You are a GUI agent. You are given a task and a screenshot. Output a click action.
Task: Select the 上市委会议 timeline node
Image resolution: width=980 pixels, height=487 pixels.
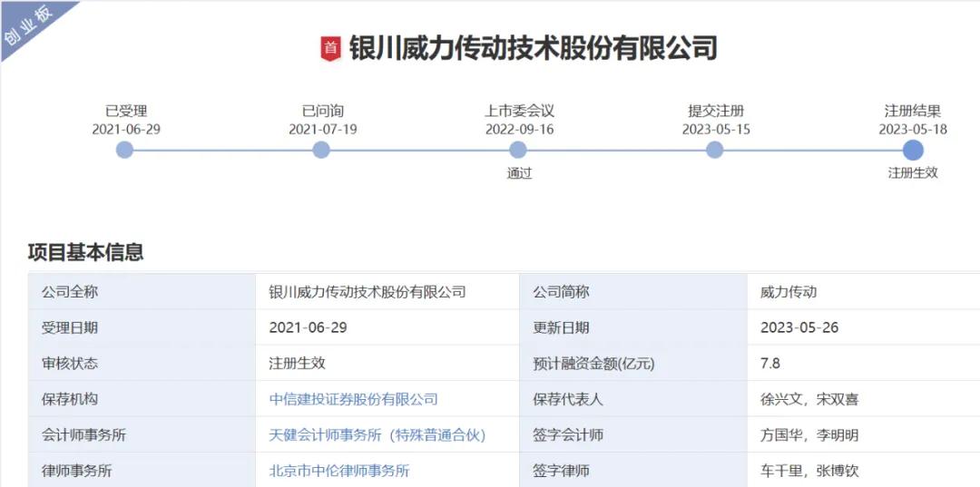pyautogui.click(x=518, y=150)
